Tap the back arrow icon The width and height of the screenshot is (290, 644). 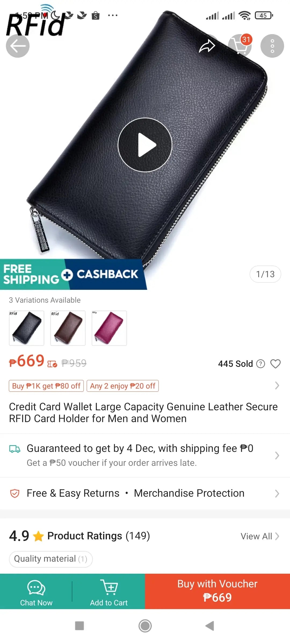[18, 46]
